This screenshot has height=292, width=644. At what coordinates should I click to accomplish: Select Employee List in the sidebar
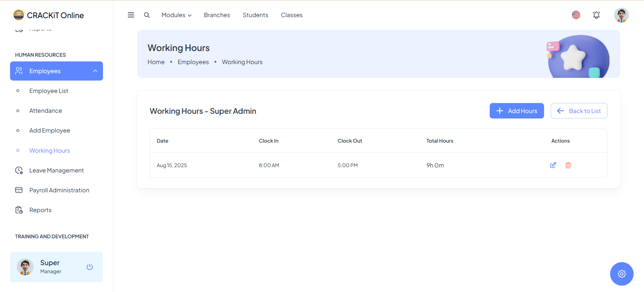pyautogui.click(x=49, y=91)
